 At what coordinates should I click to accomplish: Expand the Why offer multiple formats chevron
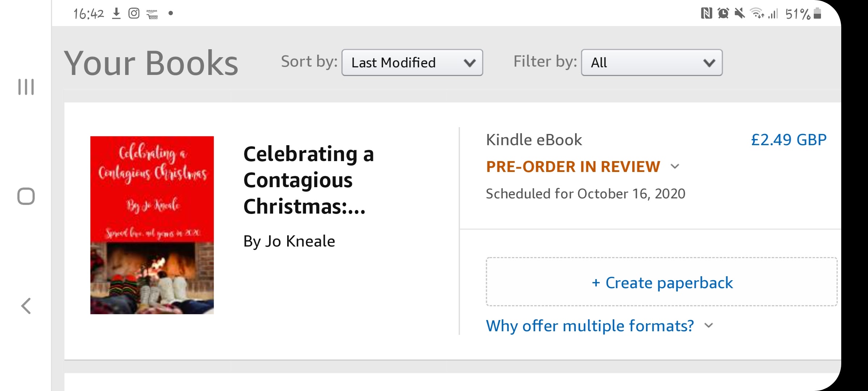tap(709, 325)
